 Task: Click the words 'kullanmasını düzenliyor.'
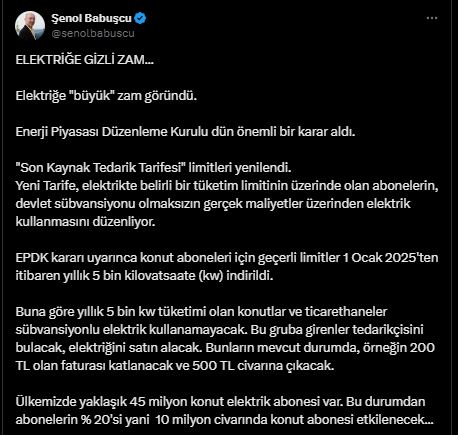(x=85, y=222)
